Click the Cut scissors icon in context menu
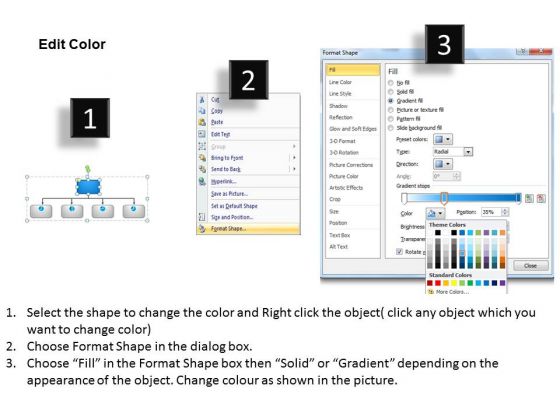Image resolution: width=560 pixels, height=420 pixels. (x=202, y=100)
